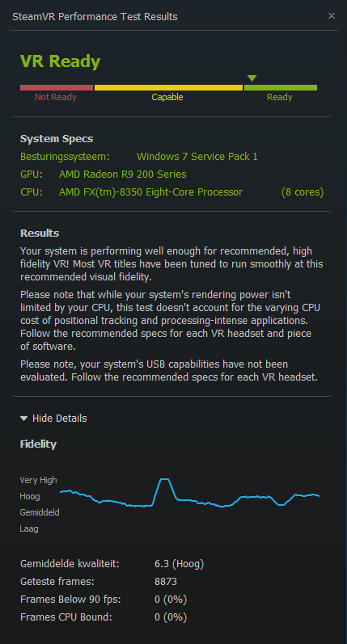Collapse details with the Hide Details triangle
The height and width of the screenshot is (644, 347).
coord(23,419)
